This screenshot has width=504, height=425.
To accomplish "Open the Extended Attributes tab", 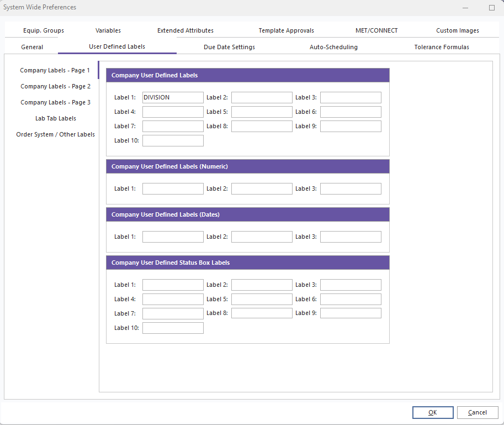I will tap(185, 30).
